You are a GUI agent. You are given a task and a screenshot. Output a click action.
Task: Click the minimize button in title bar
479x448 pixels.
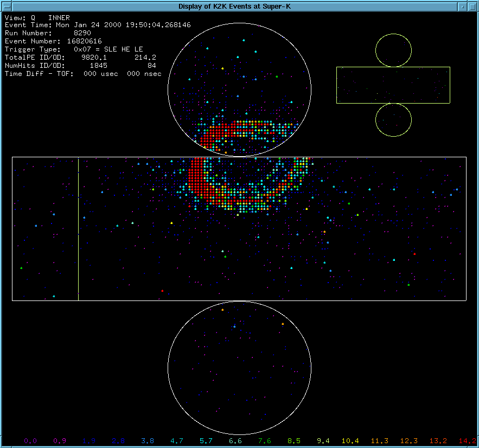tap(463, 7)
